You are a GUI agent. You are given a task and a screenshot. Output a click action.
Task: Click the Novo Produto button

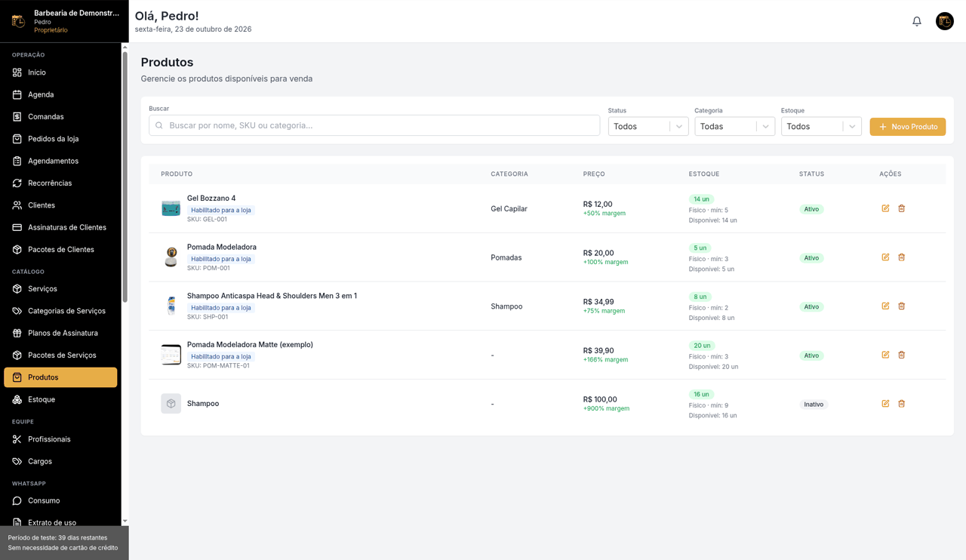908,127
